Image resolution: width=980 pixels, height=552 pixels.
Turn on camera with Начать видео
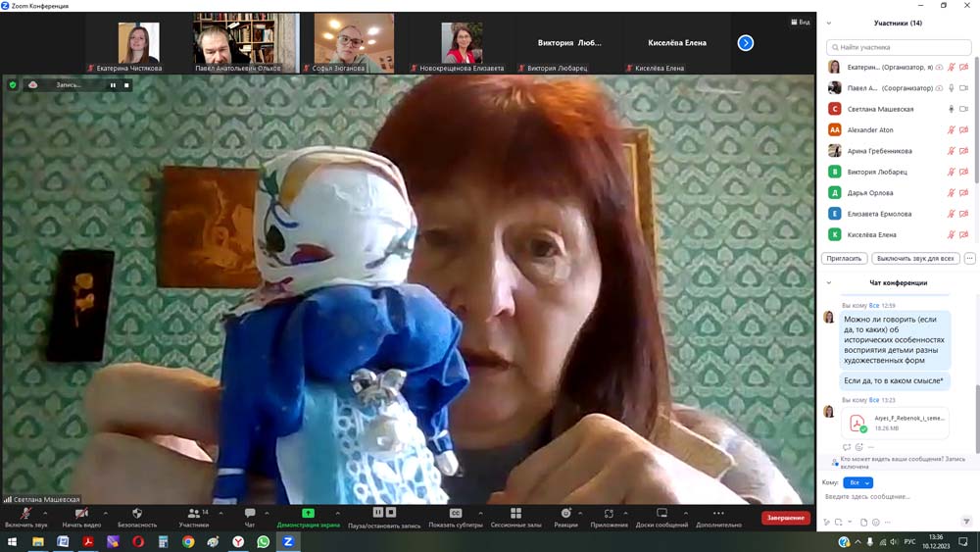pyautogui.click(x=81, y=513)
